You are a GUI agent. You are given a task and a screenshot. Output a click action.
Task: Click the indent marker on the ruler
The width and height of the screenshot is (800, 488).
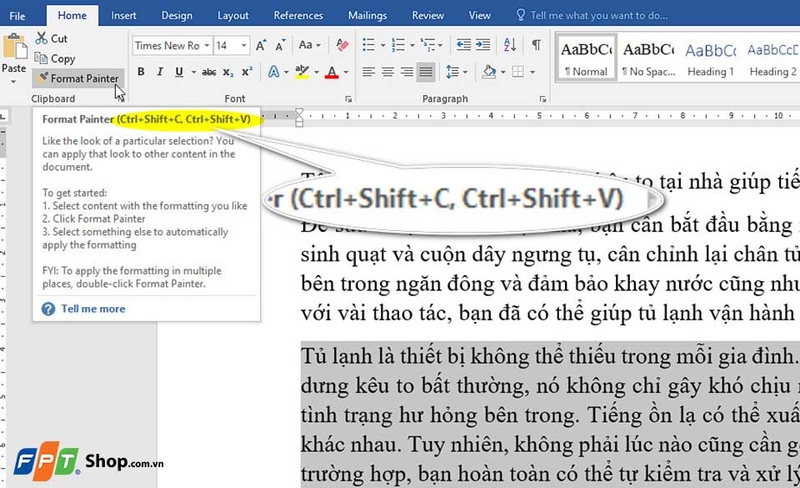pyautogui.click(x=299, y=117)
